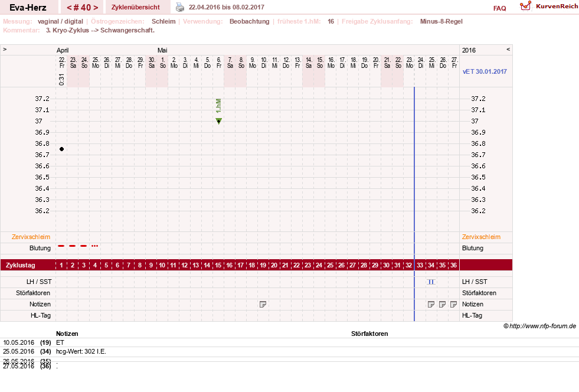The width and height of the screenshot is (579, 392).
Task: Go to previous cycle with the left arrow
Action: 69,8
